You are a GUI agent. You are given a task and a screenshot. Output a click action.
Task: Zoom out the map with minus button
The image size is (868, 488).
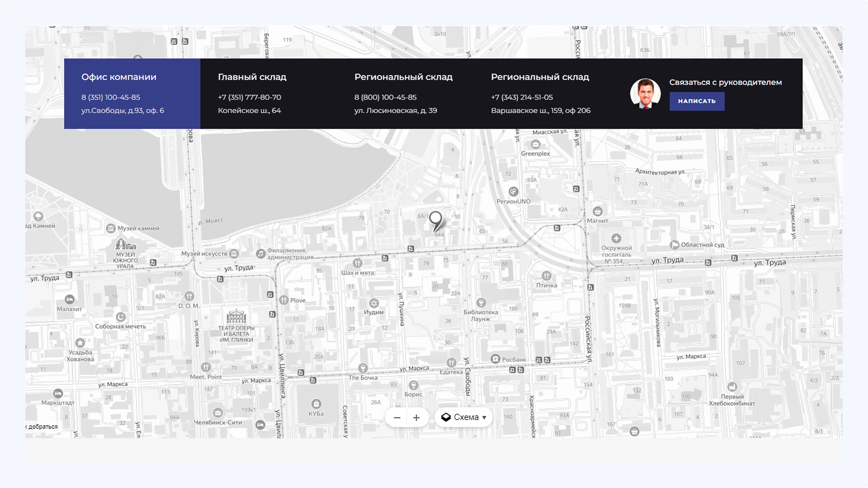tap(397, 418)
